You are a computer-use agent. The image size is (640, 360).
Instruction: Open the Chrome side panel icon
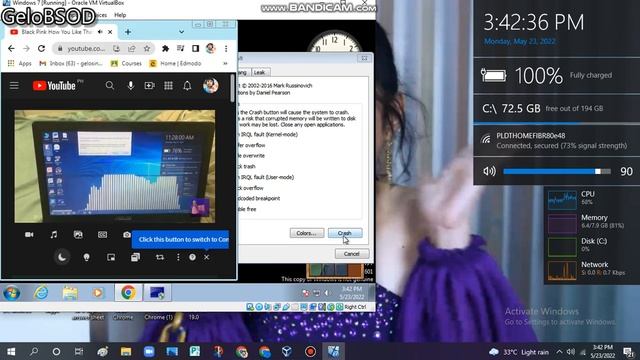[196, 49]
